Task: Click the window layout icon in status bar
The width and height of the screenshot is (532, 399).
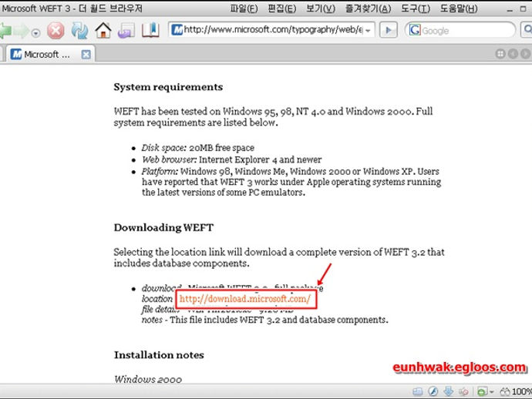Action: (418, 392)
